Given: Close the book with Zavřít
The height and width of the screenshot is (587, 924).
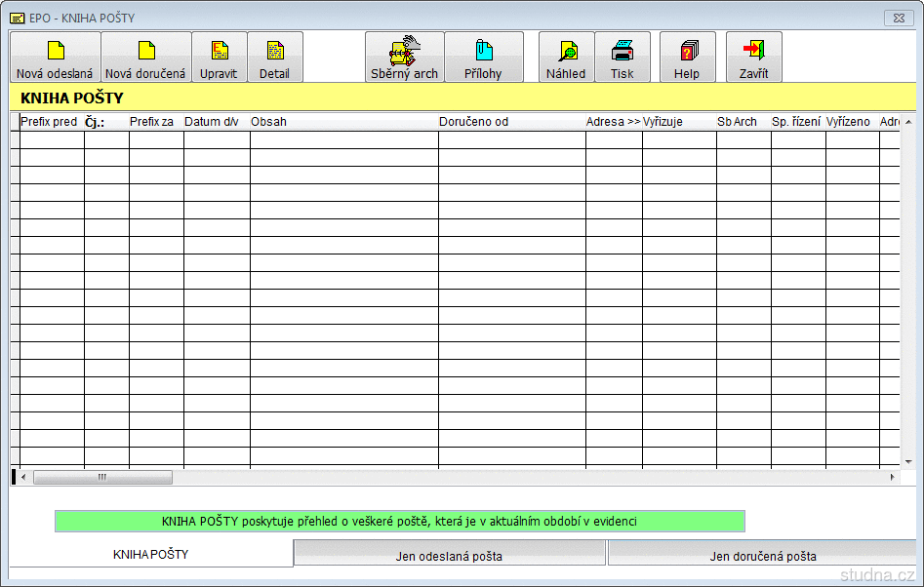Looking at the screenshot, I should pyautogui.click(x=753, y=58).
